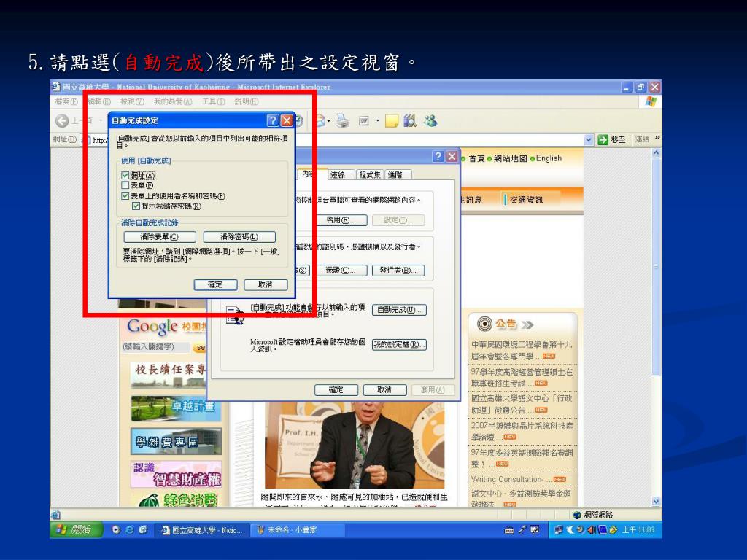Image resolution: width=747 pixels, height=560 pixels.
Task: Click the page icon in the IE status bar
Action: coord(55,515)
